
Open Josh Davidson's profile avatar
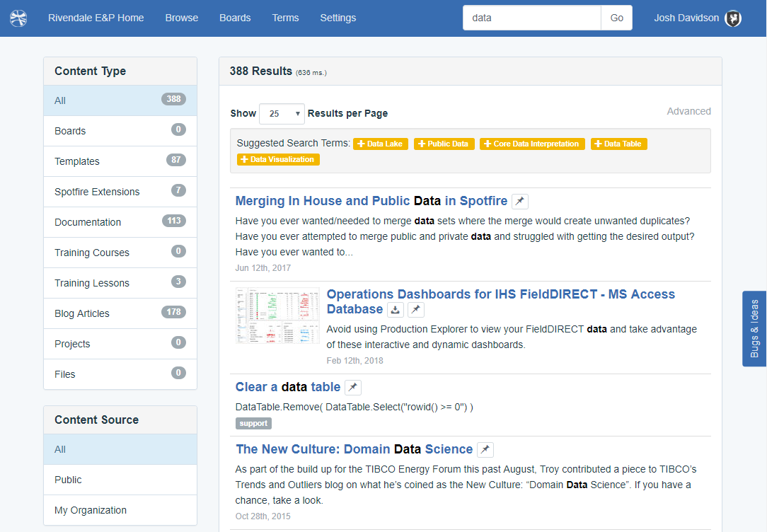click(x=733, y=18)
